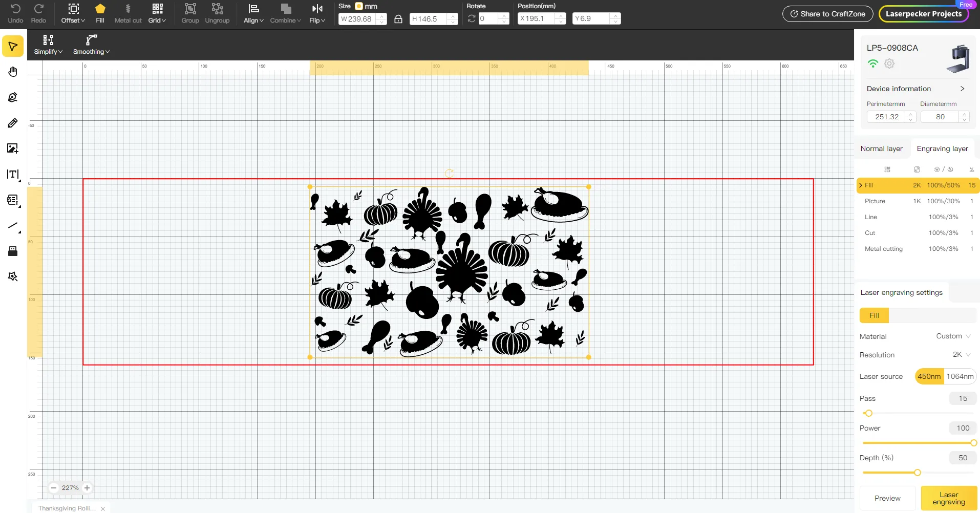Select the hand pan tool
This screenshot has height=513, width=980.
point(13,72)
